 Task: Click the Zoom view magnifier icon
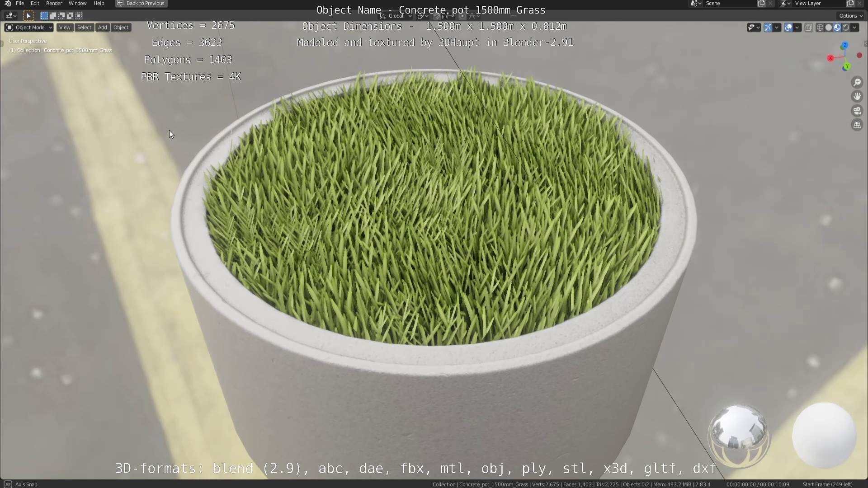pyautogui.click(x=857, y=82)
